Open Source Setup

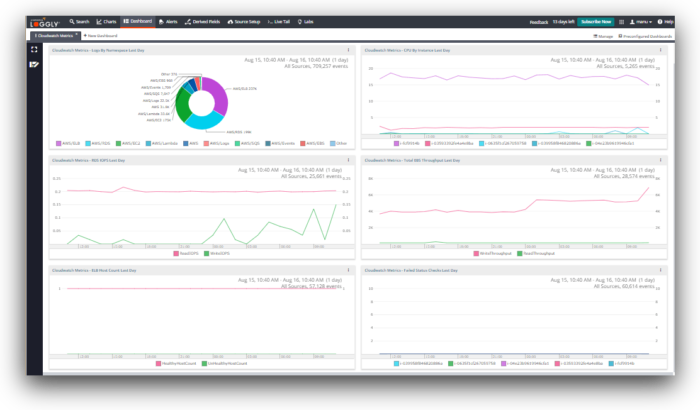245,20
